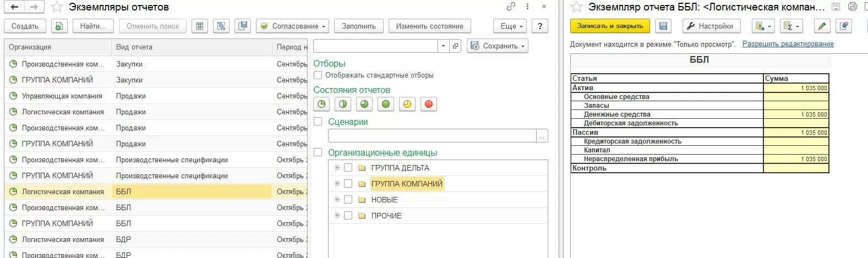Click the yellow clock report state icon
868x258 pixels.
tap(407, 104)
